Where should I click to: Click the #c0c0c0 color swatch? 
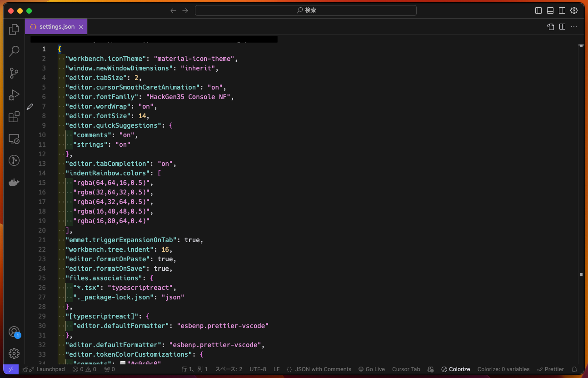coord(123,363)
